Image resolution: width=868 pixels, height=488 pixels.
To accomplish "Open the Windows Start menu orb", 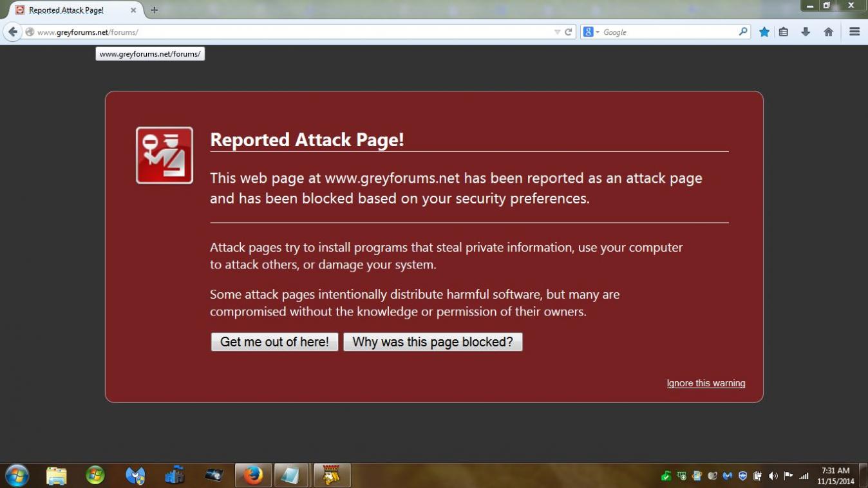I will coord(17,476).
